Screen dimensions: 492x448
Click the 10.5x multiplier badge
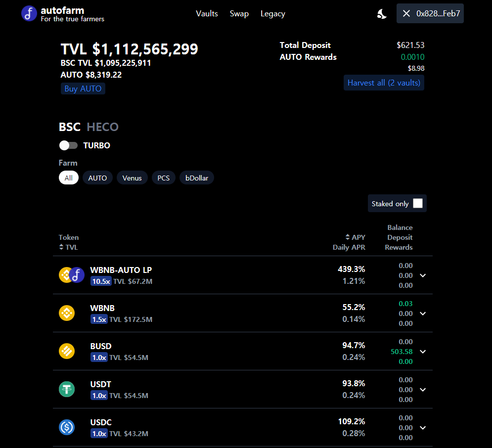click(101, 281)
